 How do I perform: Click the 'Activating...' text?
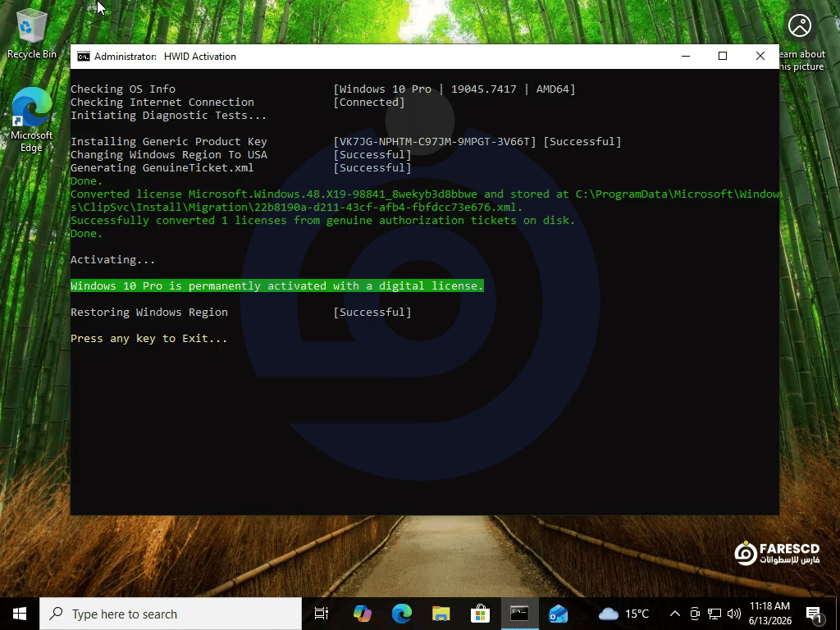112,260
